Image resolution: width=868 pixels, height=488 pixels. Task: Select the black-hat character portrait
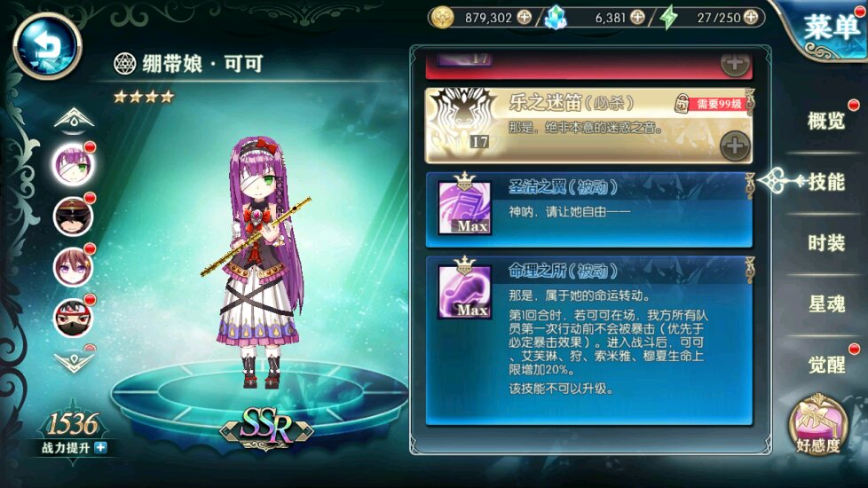click(x=73, y=216)
